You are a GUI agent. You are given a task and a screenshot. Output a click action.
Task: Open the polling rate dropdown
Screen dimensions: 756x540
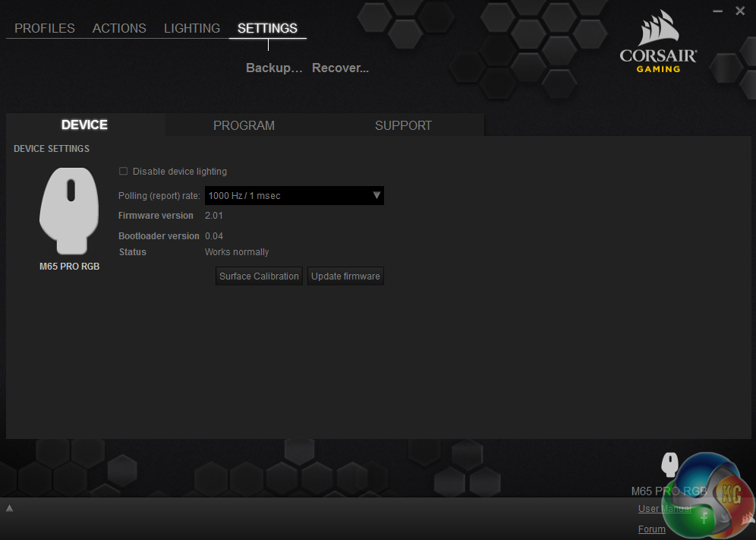(294, 195)
